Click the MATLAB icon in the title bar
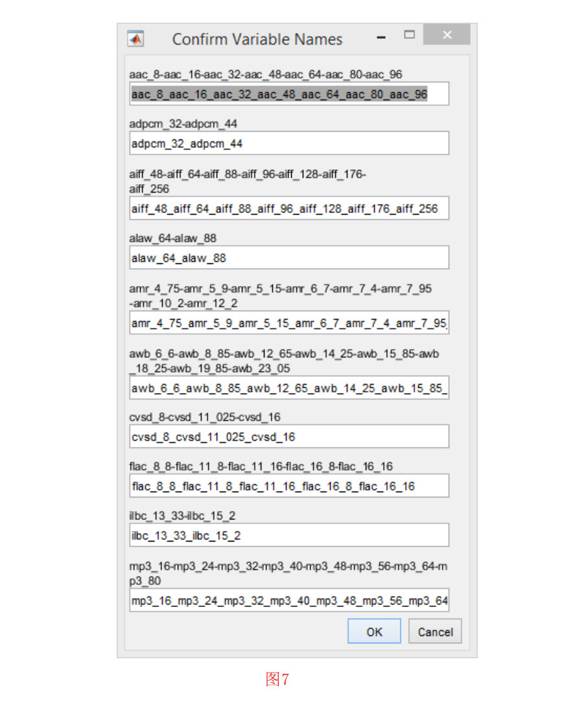This screenshot has height=703, width=588. click(135, 39)
